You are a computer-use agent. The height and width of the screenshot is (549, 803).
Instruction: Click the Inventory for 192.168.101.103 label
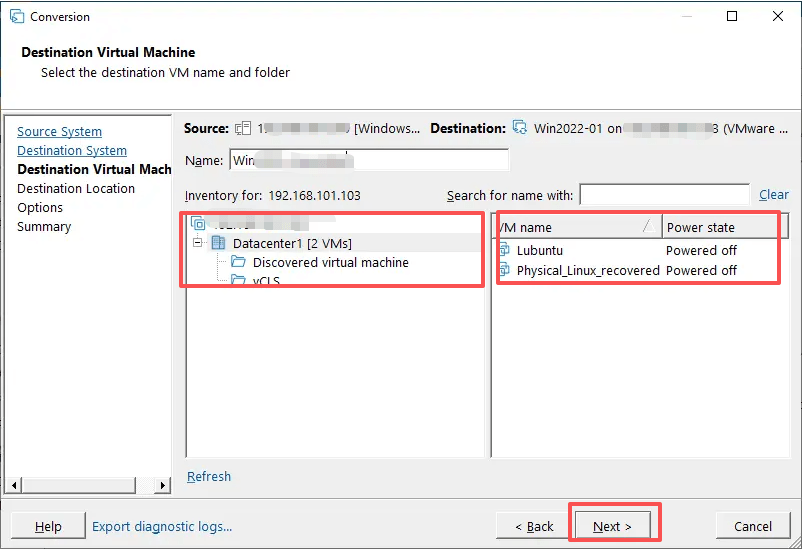(272, 196)
